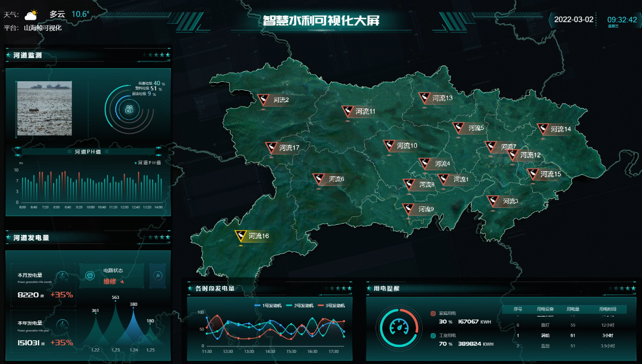Viewport: 642px width, 364px height.
Task: Click the 本年发电量 lightning icon
Action: click(x=63, y=324)
